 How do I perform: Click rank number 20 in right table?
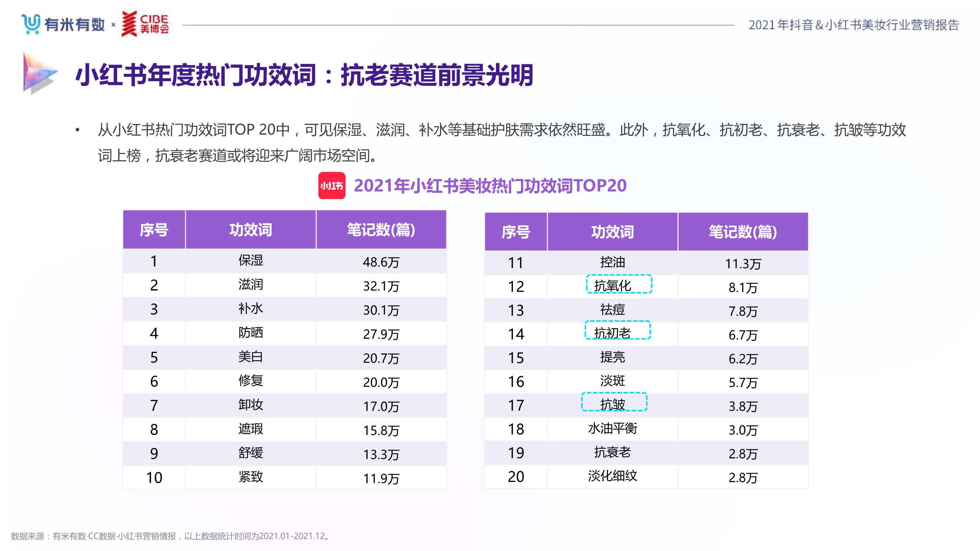[x=516, y=476]
